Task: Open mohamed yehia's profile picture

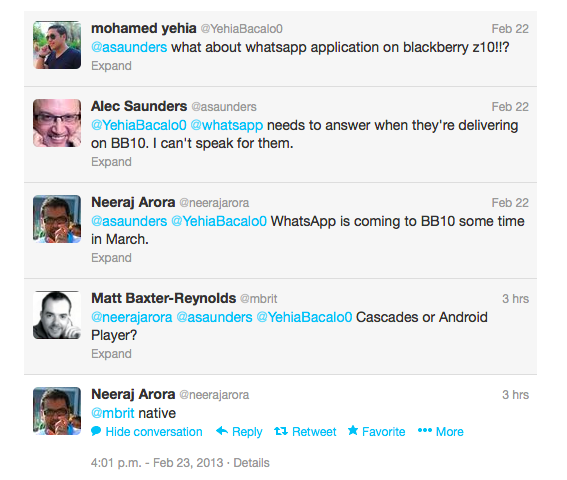Action: coord(57,45)
